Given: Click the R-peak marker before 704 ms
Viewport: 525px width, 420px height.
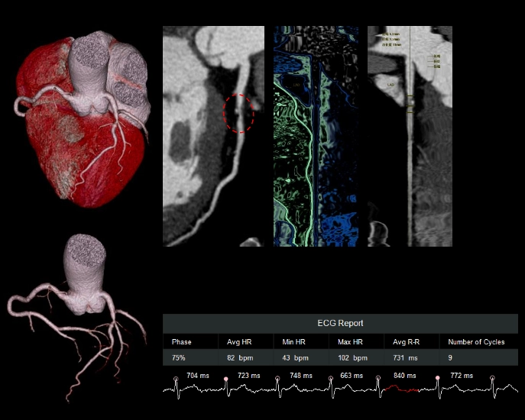Looking at the screenshot, I should pyautogui.click(x=176, y=379).
